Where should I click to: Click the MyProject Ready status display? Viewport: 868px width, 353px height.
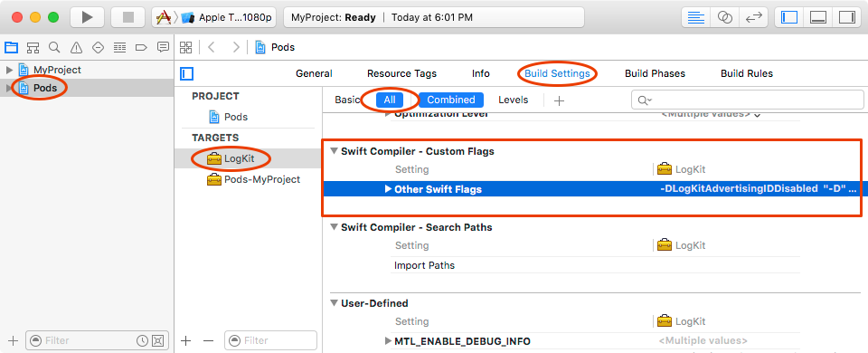click(434, 17)
